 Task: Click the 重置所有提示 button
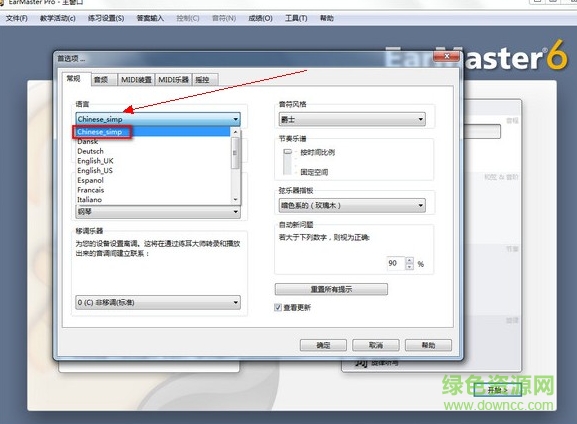click(x=331, y=289)
